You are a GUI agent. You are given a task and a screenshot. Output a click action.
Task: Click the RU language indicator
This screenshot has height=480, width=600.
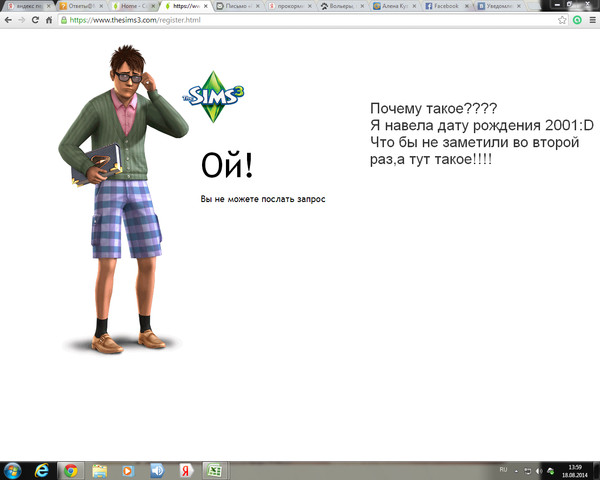tap(503, 470)
